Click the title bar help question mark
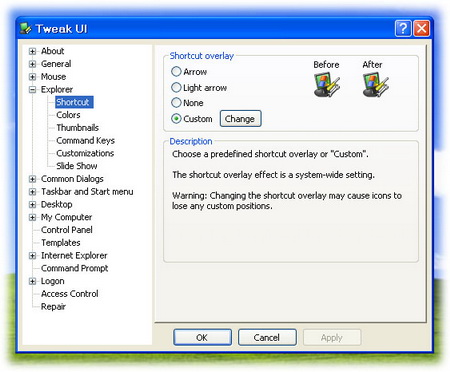Screen dimensions: 450x372 [403, 29]
